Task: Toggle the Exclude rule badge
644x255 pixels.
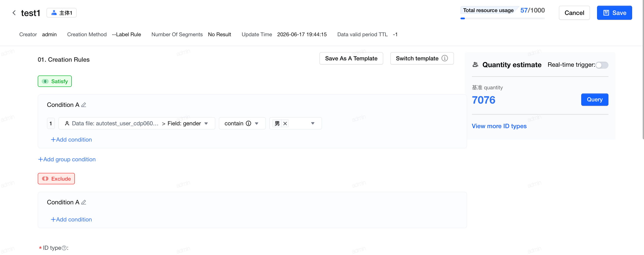Action: (56, 179)
